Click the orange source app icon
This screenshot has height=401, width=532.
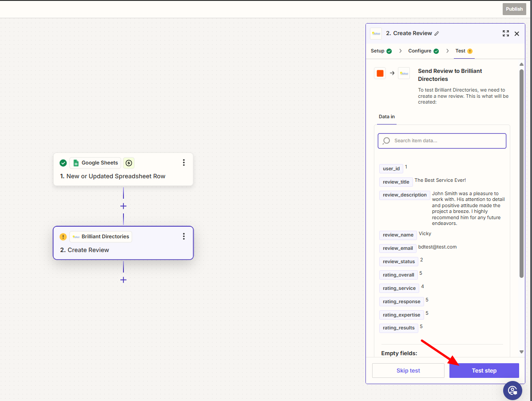pyautogui.click(x=380, y=73)
